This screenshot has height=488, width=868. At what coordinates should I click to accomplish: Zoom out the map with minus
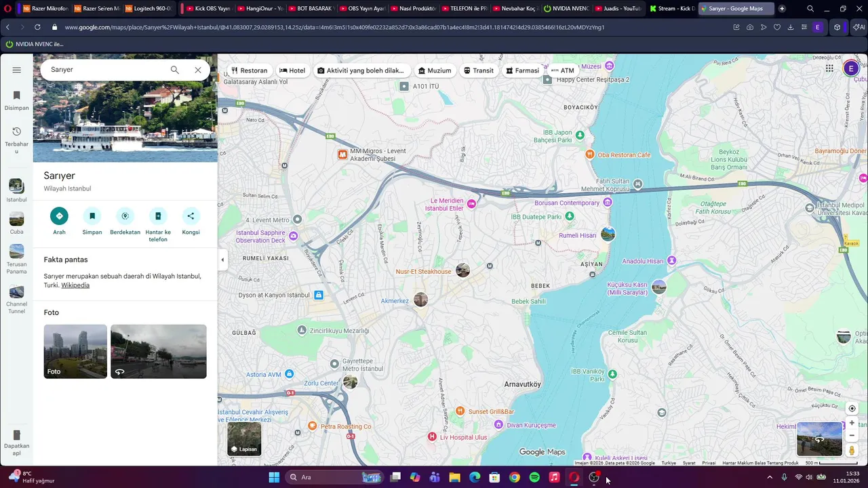852,435
